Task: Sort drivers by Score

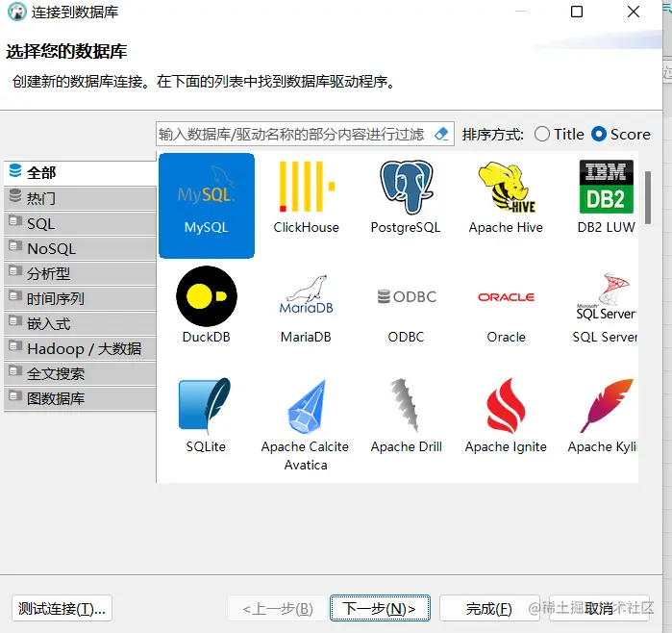Action: coord(621,135)
